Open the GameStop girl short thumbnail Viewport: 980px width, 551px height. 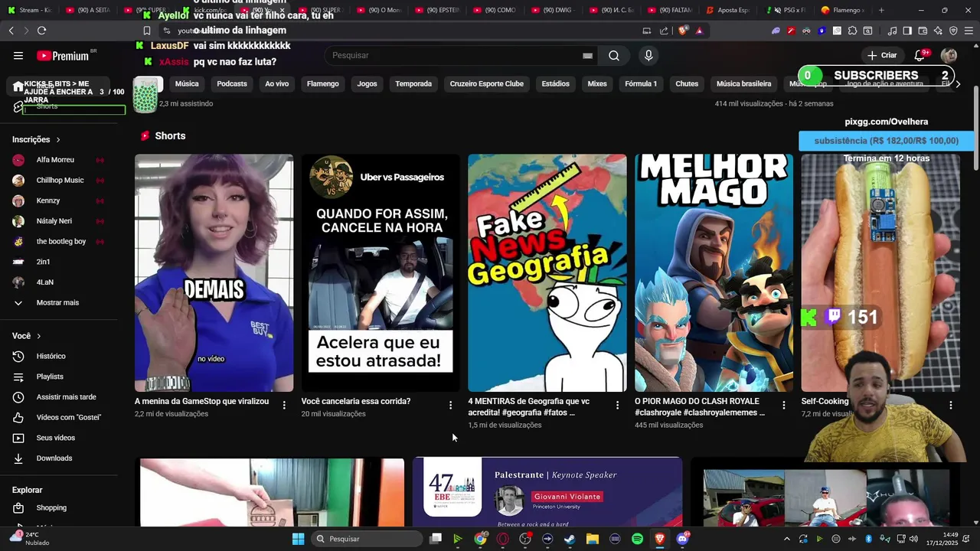pos(214,273)
